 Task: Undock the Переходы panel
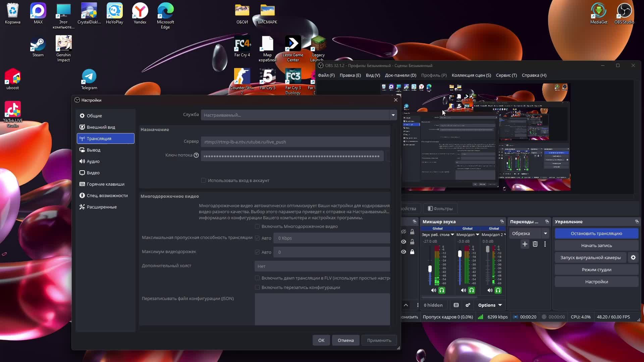(547, 222)
